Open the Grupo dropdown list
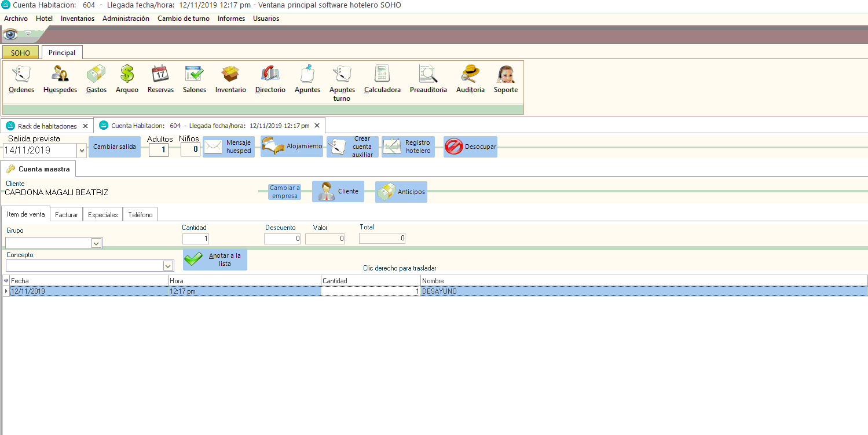Image resolution: width=868 pixels, height=435 pixels. [x=96, y=243]
